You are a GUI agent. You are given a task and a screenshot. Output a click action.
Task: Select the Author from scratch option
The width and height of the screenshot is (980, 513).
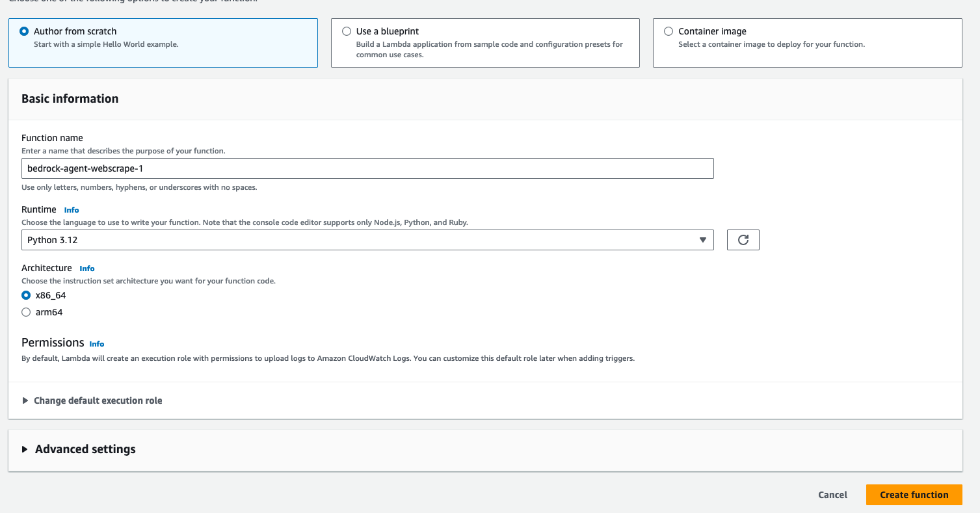[25, 31]
